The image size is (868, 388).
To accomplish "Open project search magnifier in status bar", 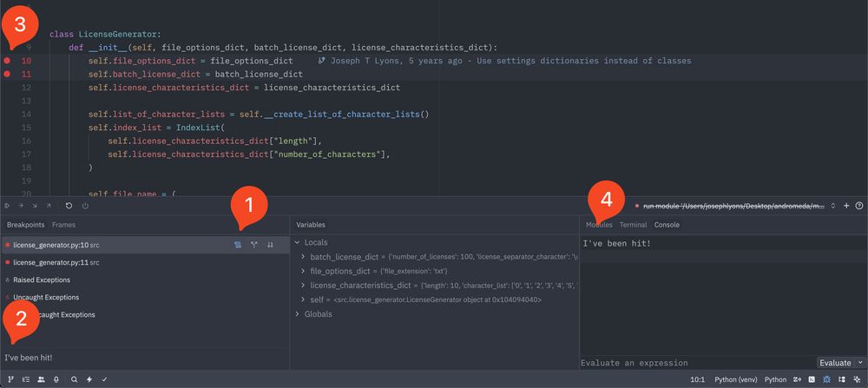I will pos(74,379).
